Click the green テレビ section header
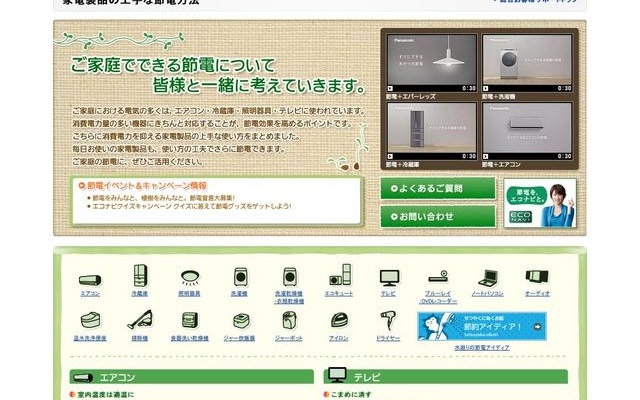The height and width of the screenshot is (400, 640). coord(446,377)
